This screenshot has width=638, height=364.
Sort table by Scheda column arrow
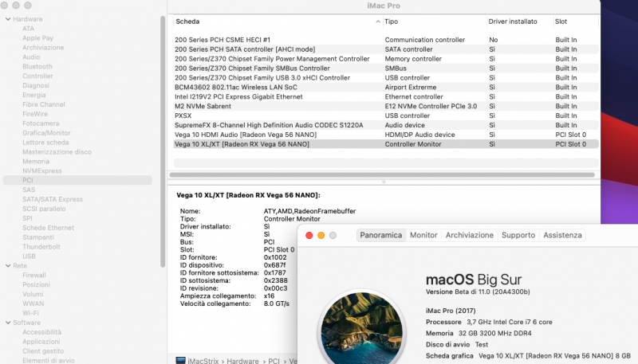point(378,22)
